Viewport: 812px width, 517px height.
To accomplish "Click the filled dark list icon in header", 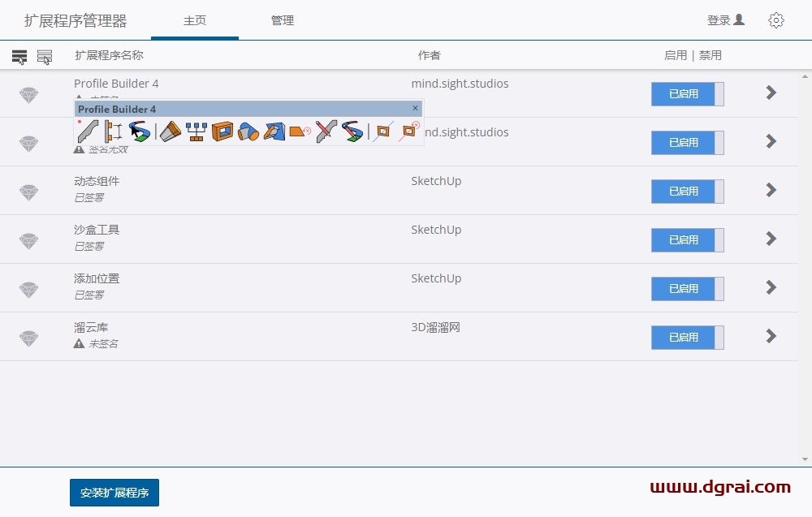I will pos(19,57).
